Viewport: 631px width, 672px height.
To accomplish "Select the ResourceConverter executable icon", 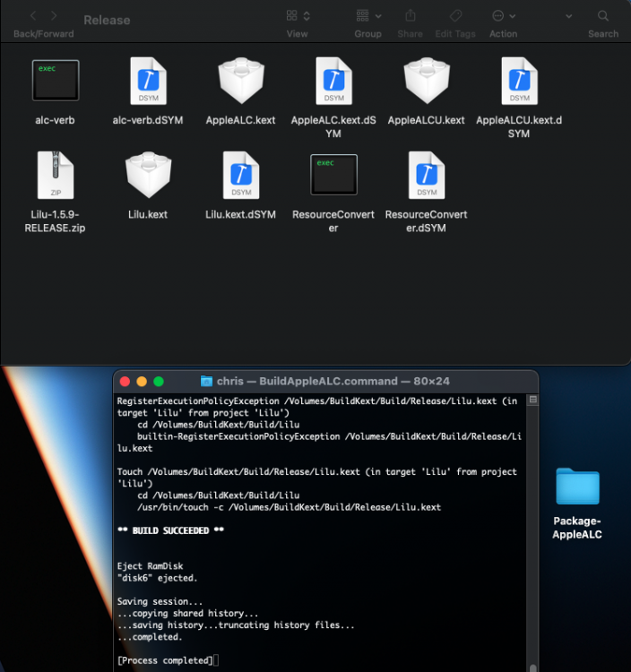I will tap(334, 175).
